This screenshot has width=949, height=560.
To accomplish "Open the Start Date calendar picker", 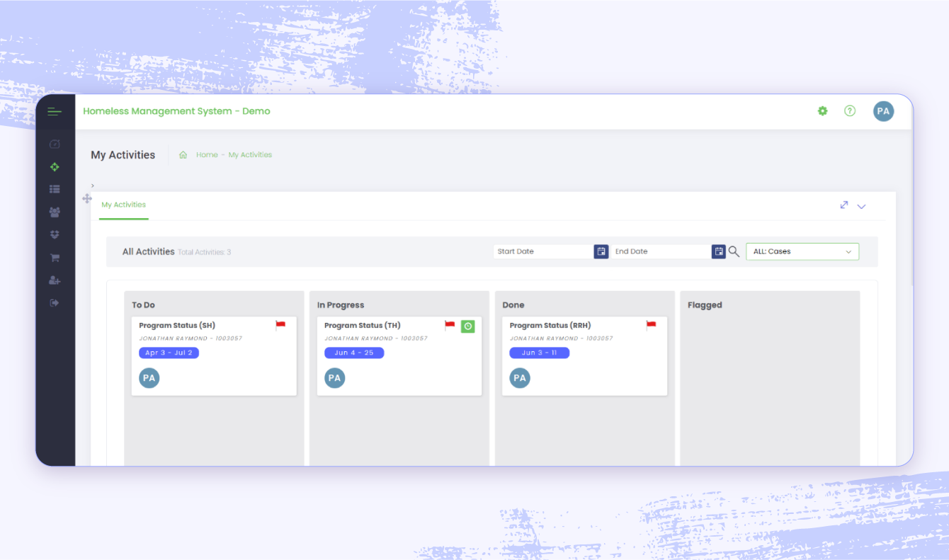I will (x=601, y=251).
